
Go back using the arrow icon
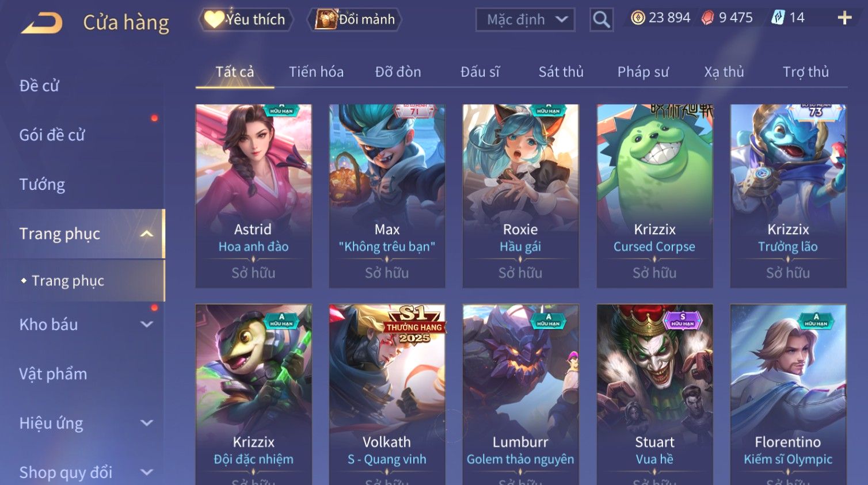click(41, 23)
